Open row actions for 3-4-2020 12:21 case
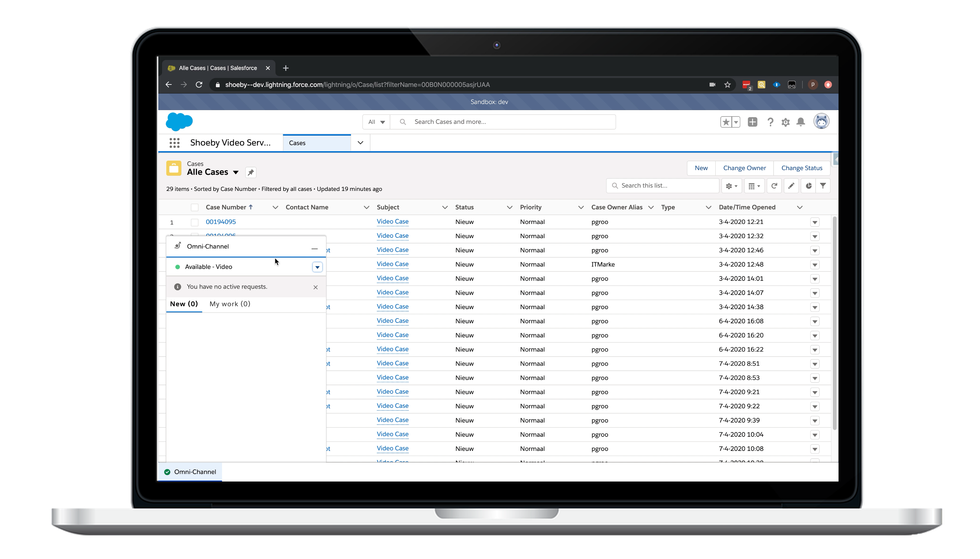The width and height of the screenshot is (980, 559). [x=815, y=222]
